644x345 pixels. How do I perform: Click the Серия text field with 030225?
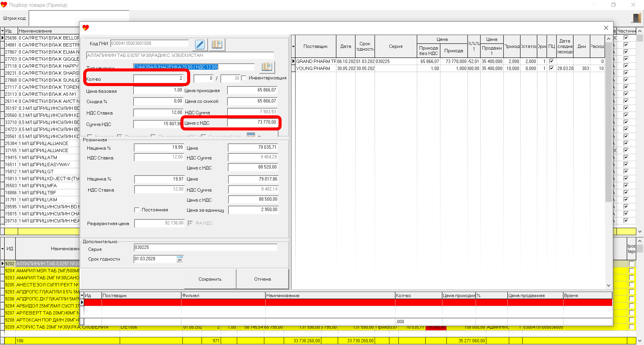click(x=206, y=248)
